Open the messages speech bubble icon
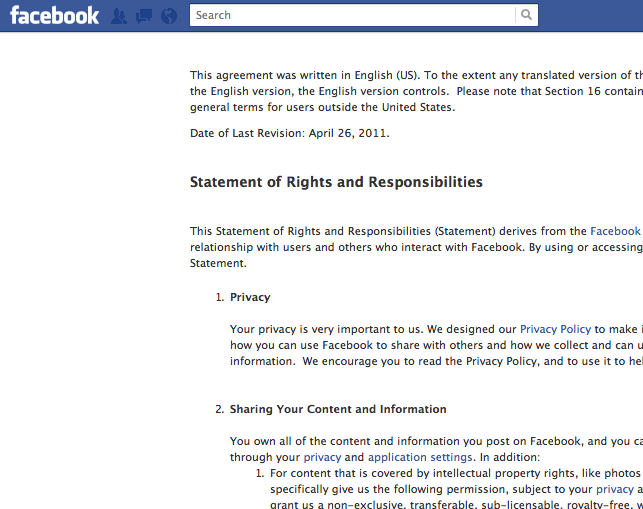This screenshot has width=643, height=509. pyautogui.click(x=144, y=16)
